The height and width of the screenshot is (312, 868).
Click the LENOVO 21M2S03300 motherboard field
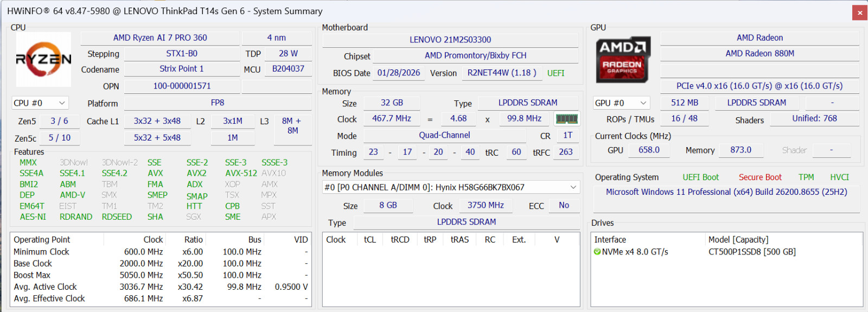(x=450, y=40)
